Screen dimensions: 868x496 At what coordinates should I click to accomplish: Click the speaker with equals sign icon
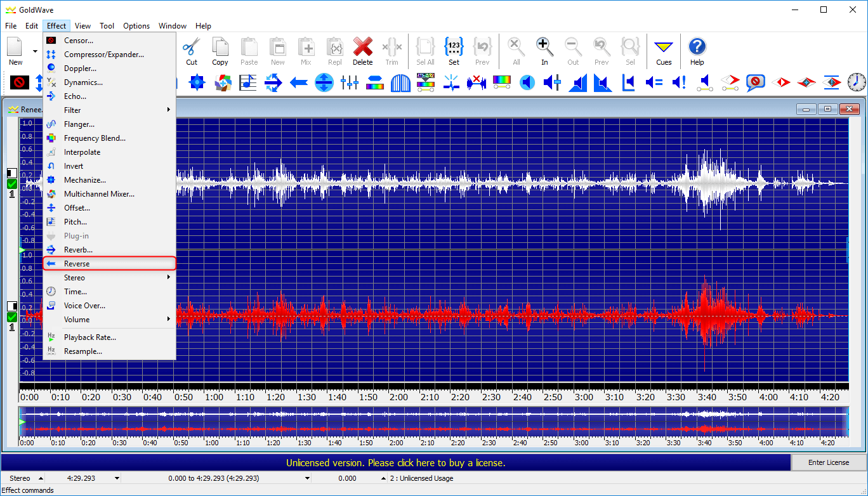pyautogui.click(x=654, y=82)
